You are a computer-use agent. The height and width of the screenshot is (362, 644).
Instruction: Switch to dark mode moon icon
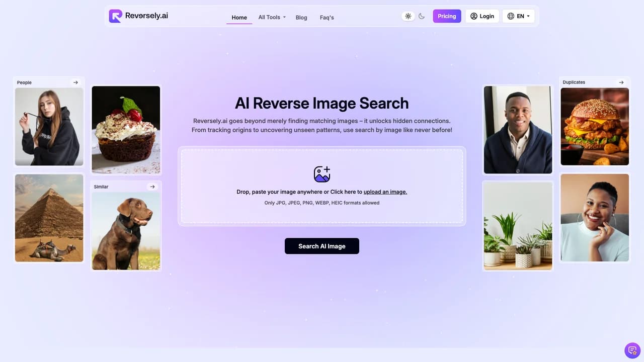pos(422,16)
